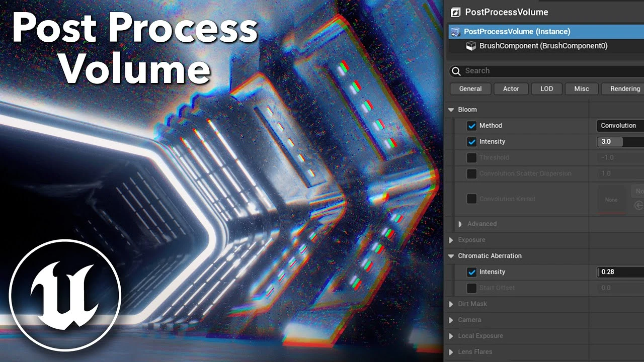This screenshot has height=362, width=644.
Task: Click the search magnifier icon
Action: (456, 71)
